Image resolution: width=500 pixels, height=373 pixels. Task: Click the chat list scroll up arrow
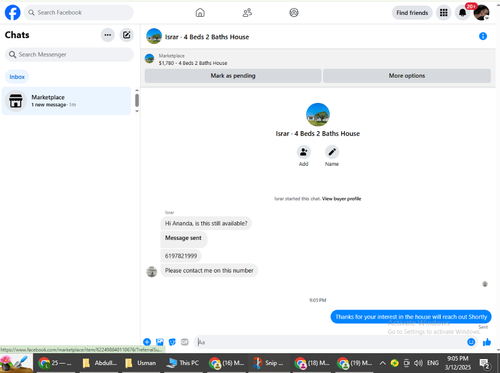(137, 90)
